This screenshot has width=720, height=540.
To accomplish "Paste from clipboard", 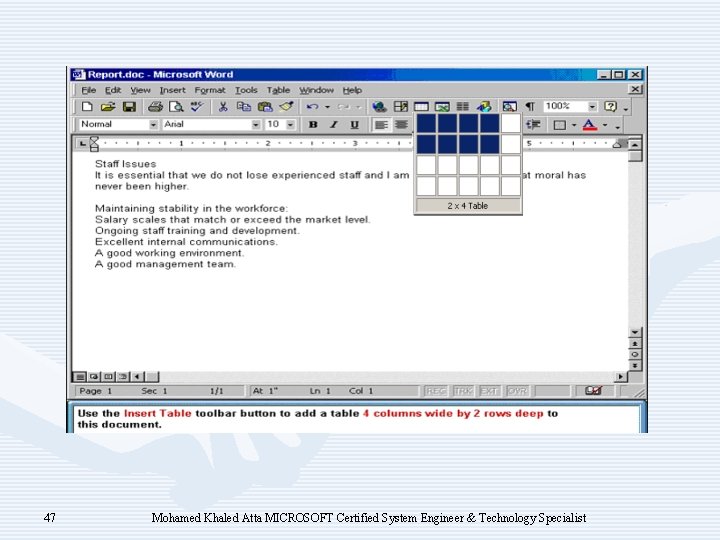I will coord(265,107).
